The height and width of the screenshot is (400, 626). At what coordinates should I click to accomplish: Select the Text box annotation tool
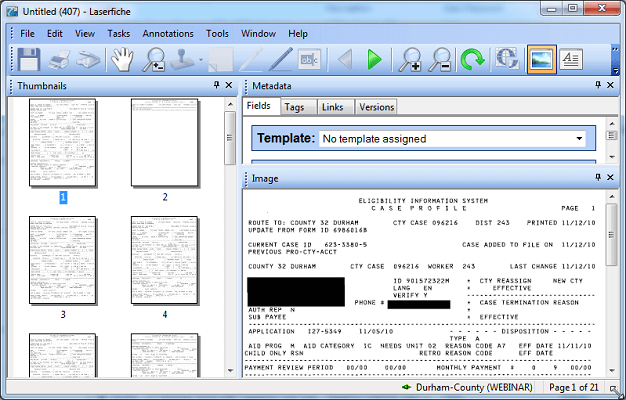(x=309, y=60)
